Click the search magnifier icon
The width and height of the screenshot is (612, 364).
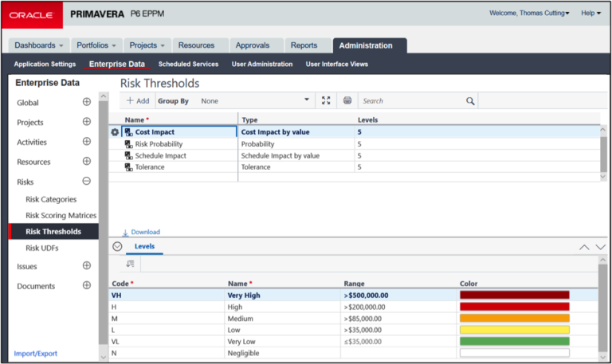[x=470, y=101]
